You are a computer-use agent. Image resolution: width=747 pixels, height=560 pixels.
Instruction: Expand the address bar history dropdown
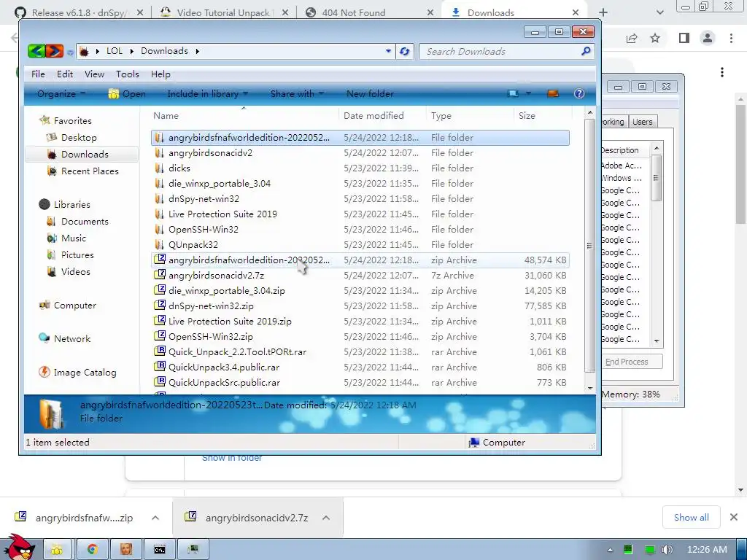(388, 51)
